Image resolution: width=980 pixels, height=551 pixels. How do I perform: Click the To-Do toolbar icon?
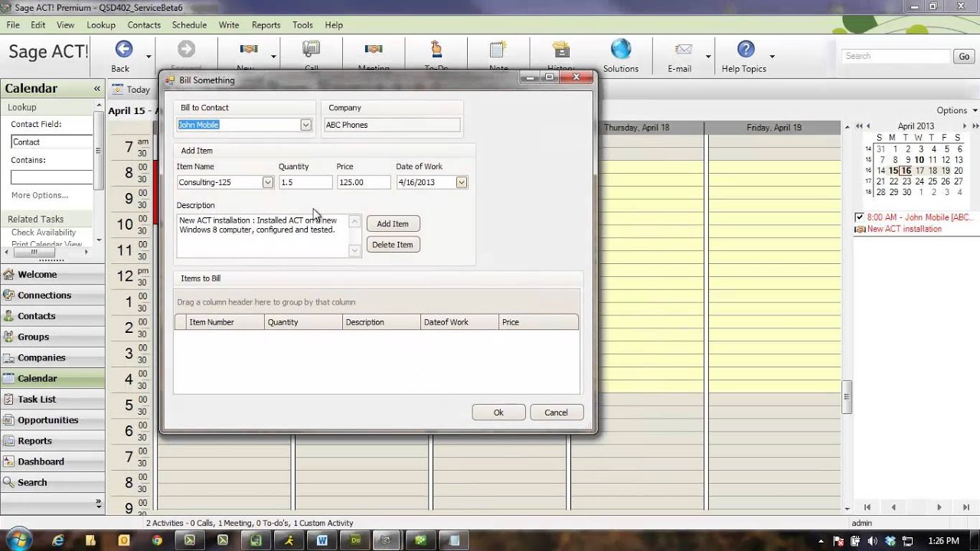coord(436,50)
